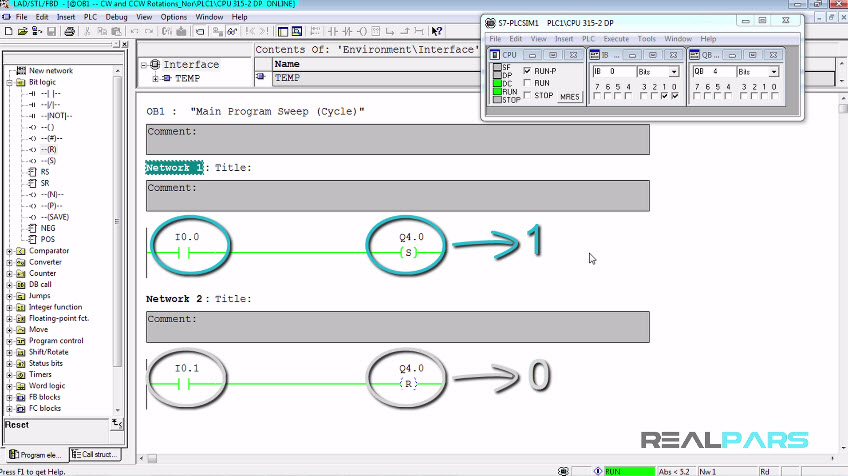
Task: Click the New network toolbar icon
Action: point(315,31)
